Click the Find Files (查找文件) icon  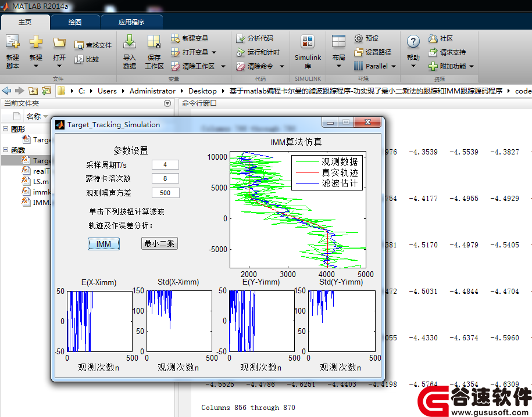tap(78, 45)
